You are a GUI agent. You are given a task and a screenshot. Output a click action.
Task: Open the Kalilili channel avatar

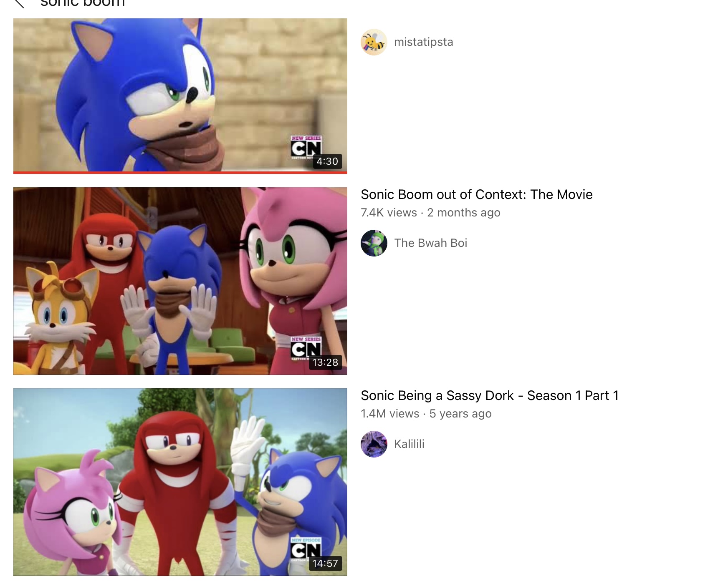374,444
